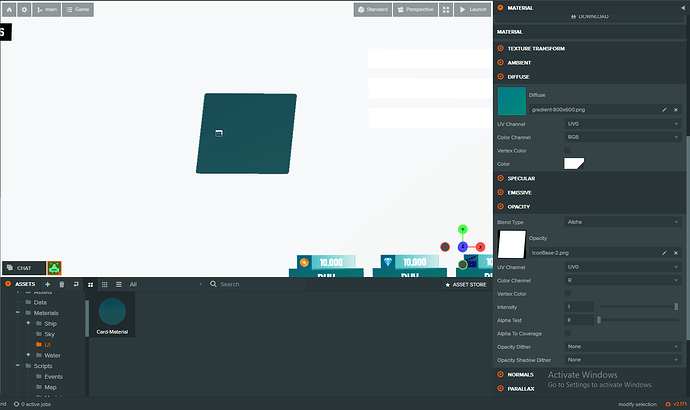Click the Launch button
Screen dimensions: 690x410
point(473,9)
